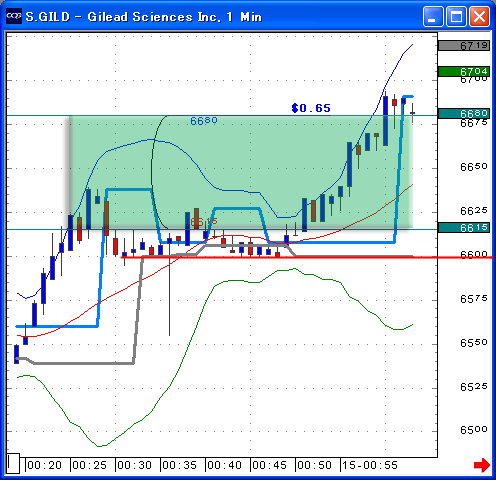Click the 6625 price scale value
496x480 pixels.
point(474,211)
